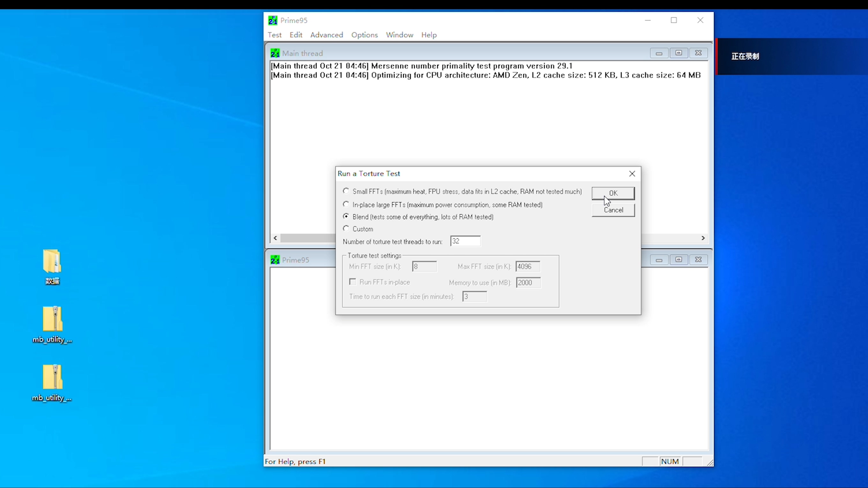The height and width of the screenshot is (488, 868).
Task: Open the Test menu
Action: pyautogui.click(x=274, y=35)
